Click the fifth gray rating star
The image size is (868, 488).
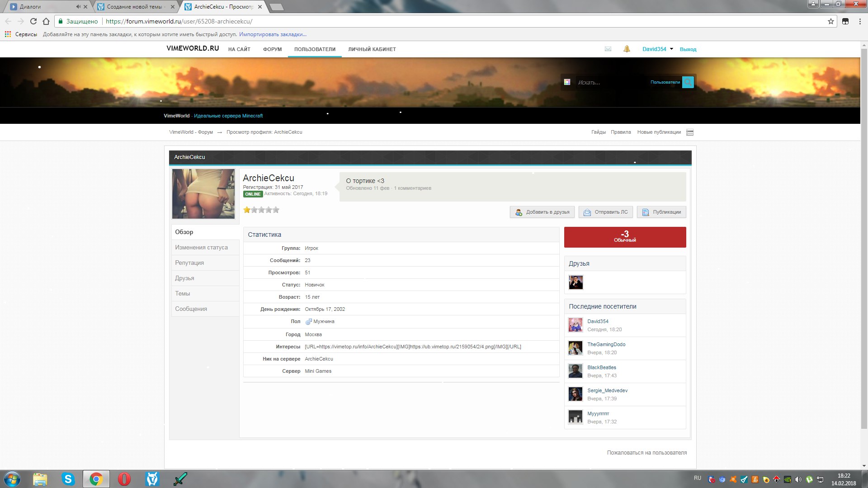276,210
